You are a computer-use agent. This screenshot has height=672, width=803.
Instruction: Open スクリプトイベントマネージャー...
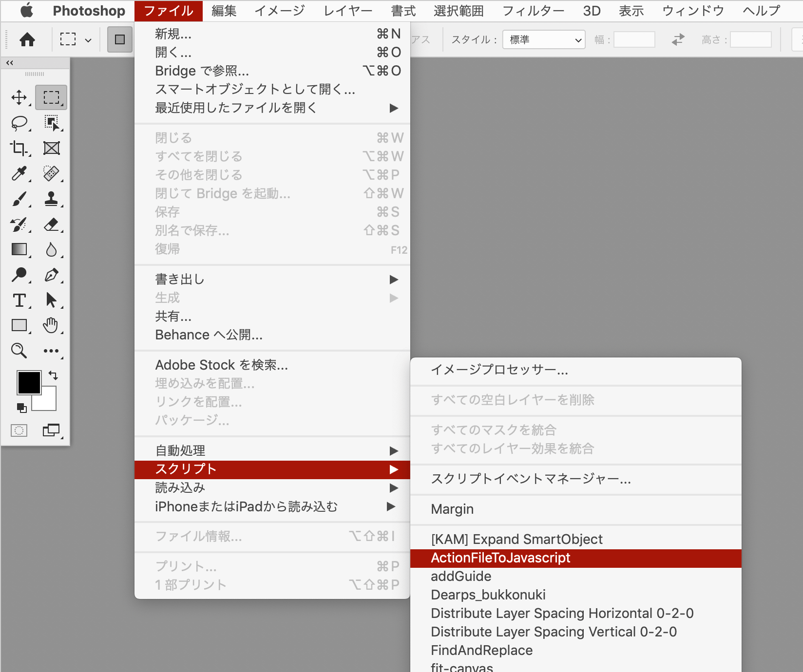point(576,479)
